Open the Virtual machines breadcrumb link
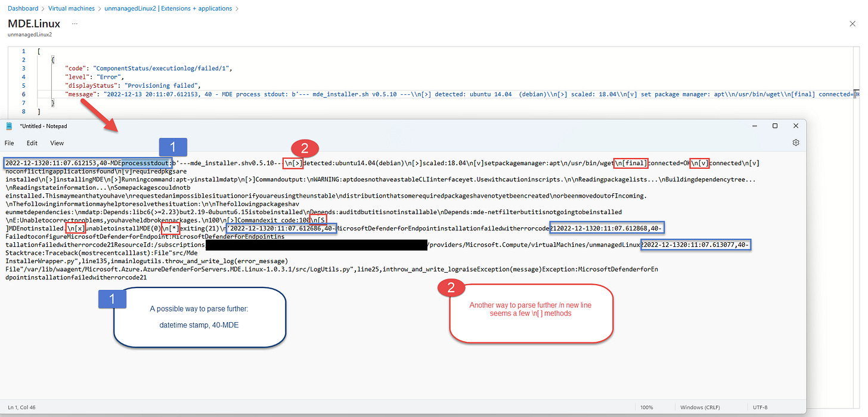 coord(70,8)
